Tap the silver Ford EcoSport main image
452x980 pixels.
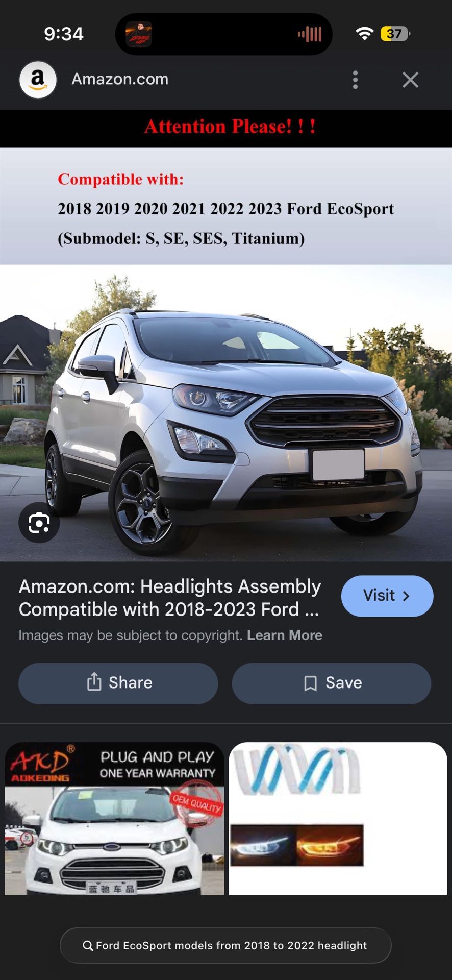[x=226, y=413]
